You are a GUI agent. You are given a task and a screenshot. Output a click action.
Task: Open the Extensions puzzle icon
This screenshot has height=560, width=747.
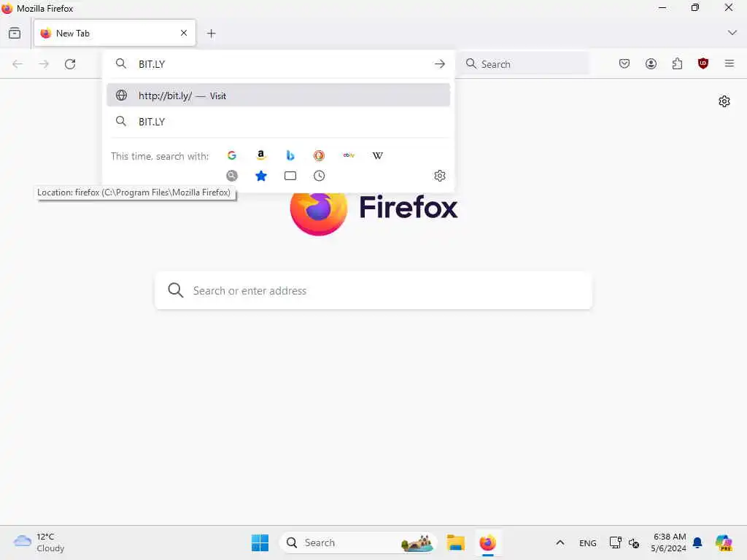pos(677,64)
